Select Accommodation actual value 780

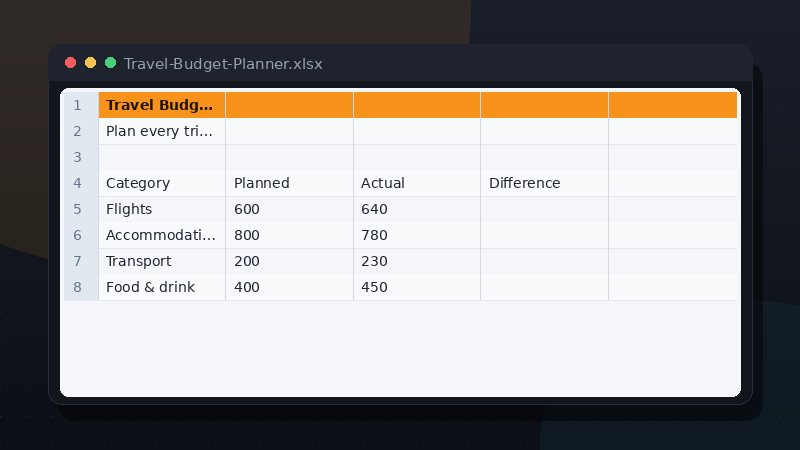click(417, 235)
